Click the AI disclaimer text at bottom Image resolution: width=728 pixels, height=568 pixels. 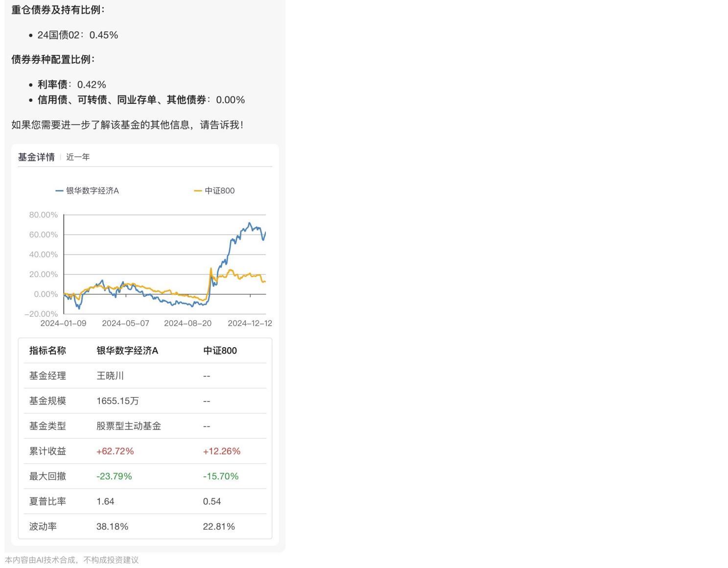pos(72,560)
